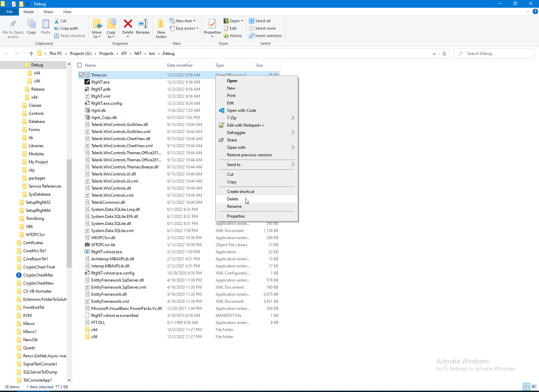The image size is (539, 392).
Task: Select the rtgnt.db file
Action: [x=98, y=110]
